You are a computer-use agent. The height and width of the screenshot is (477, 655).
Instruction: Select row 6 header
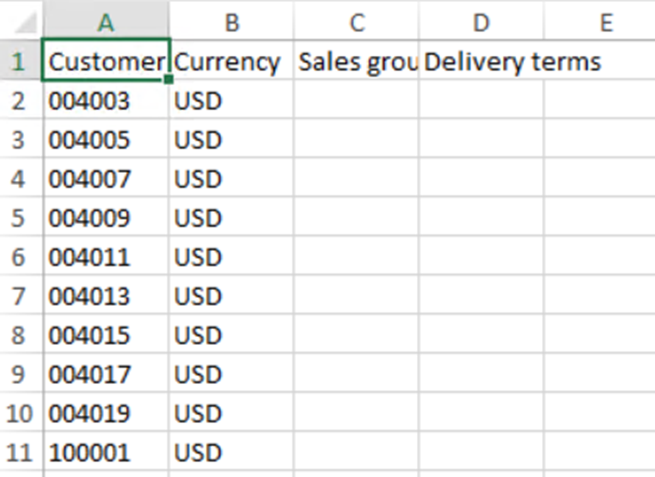(20, 257)
